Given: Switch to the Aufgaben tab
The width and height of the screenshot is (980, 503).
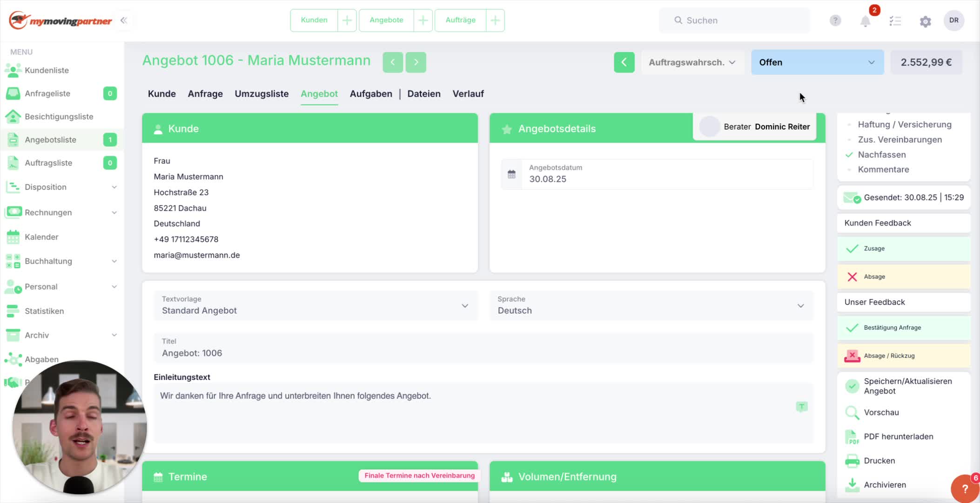Looking at the screenshot, I should point(371,94).
